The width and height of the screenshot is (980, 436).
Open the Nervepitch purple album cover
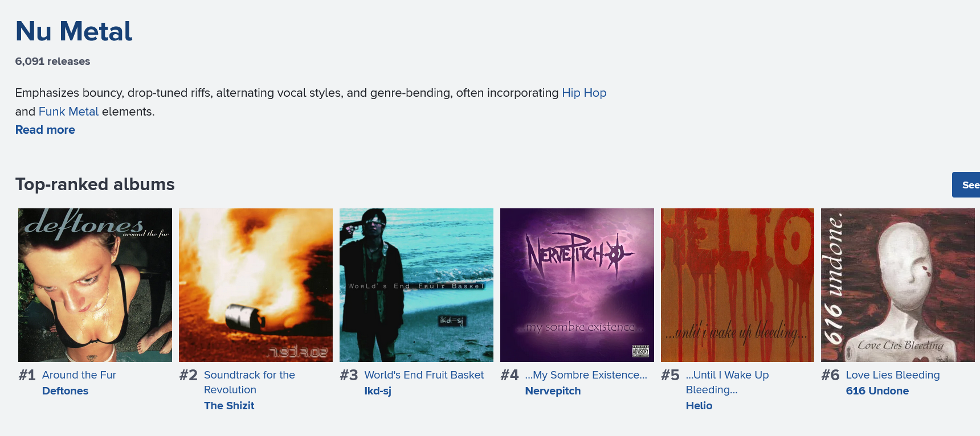coord(577,285)
